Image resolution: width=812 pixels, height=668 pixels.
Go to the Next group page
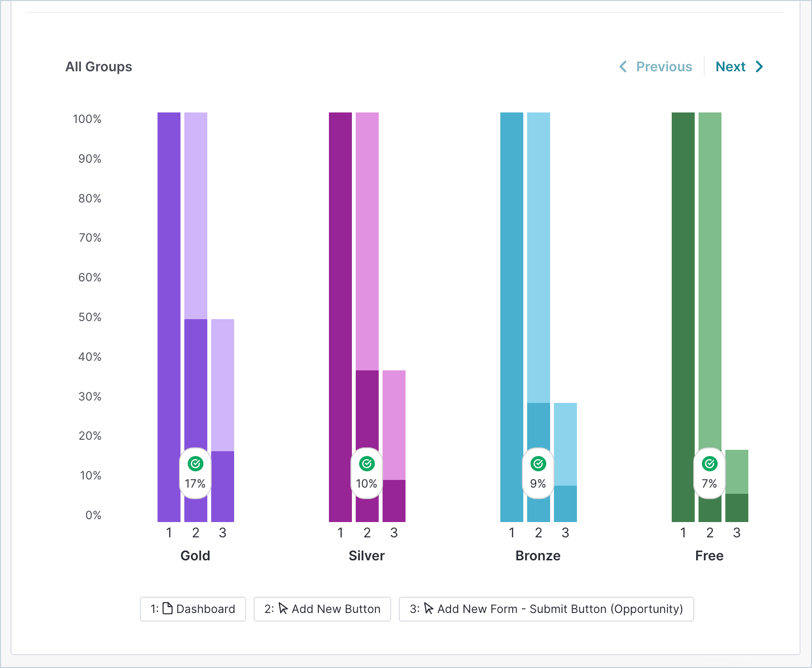(739, 67)
